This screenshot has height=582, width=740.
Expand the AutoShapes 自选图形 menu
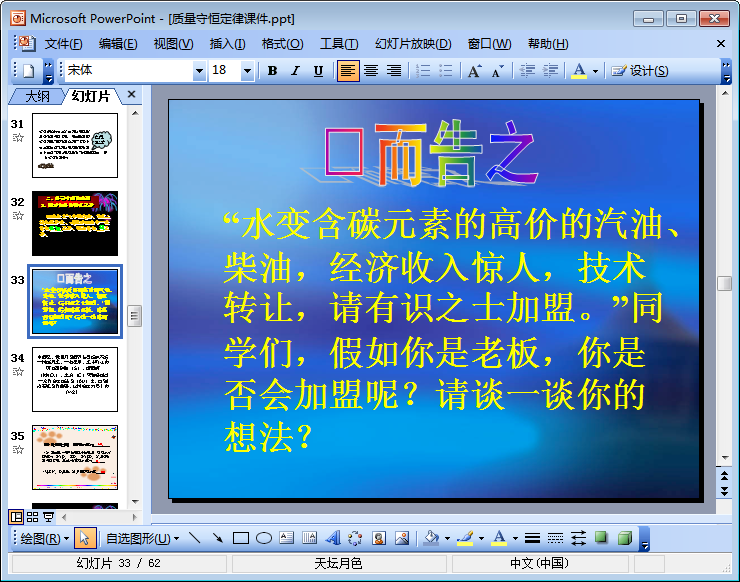142,538
